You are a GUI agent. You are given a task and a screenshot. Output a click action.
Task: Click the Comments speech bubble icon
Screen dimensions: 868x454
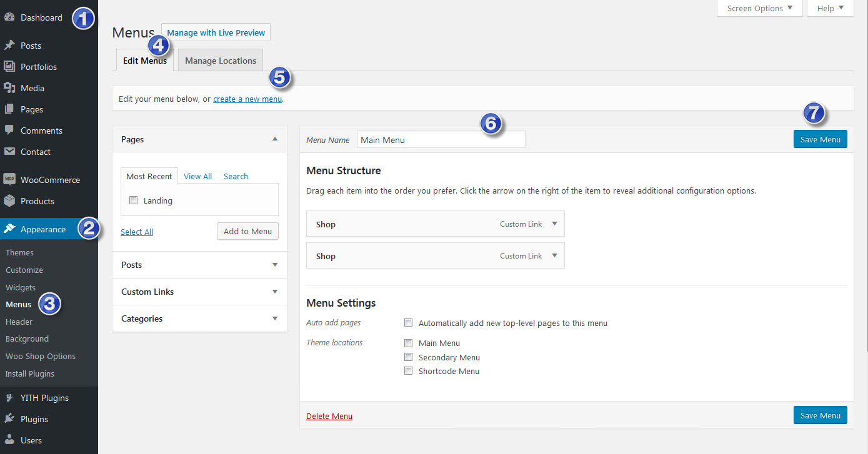(x=9, y=131)
